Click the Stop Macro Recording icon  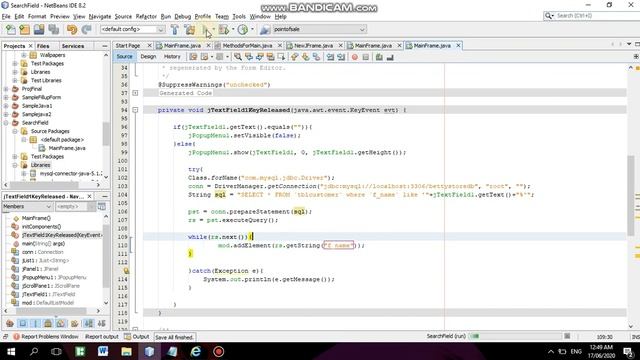(x=366, y=57)
